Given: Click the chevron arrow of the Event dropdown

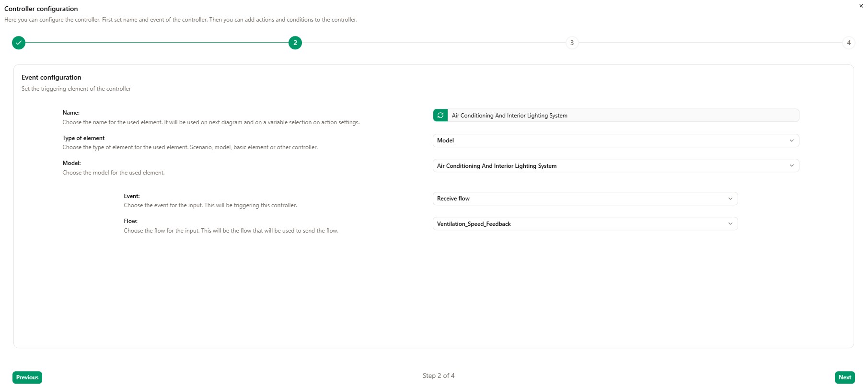Looking at the screenshot, I should [730, 199].
